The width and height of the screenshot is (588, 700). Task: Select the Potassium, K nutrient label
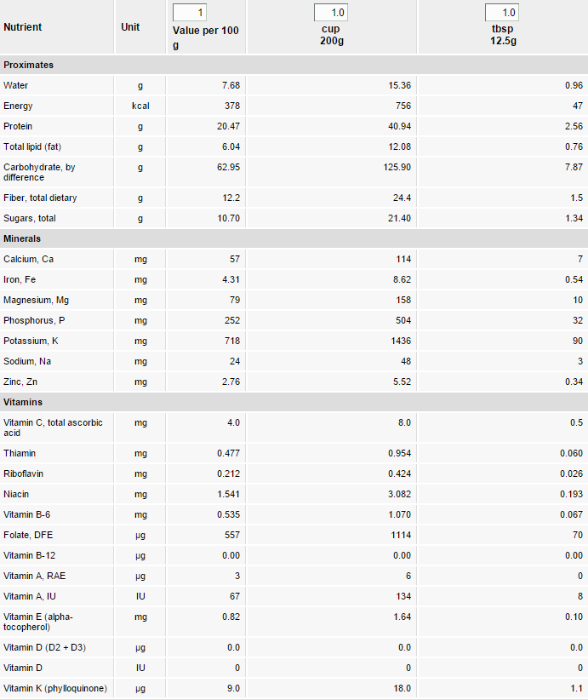31,341
